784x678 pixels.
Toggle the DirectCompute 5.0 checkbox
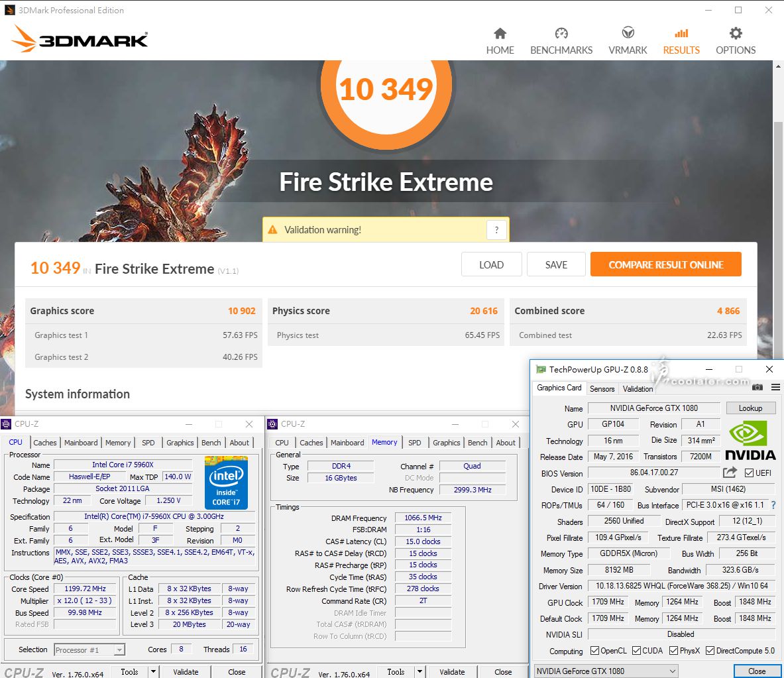point(710,651)
